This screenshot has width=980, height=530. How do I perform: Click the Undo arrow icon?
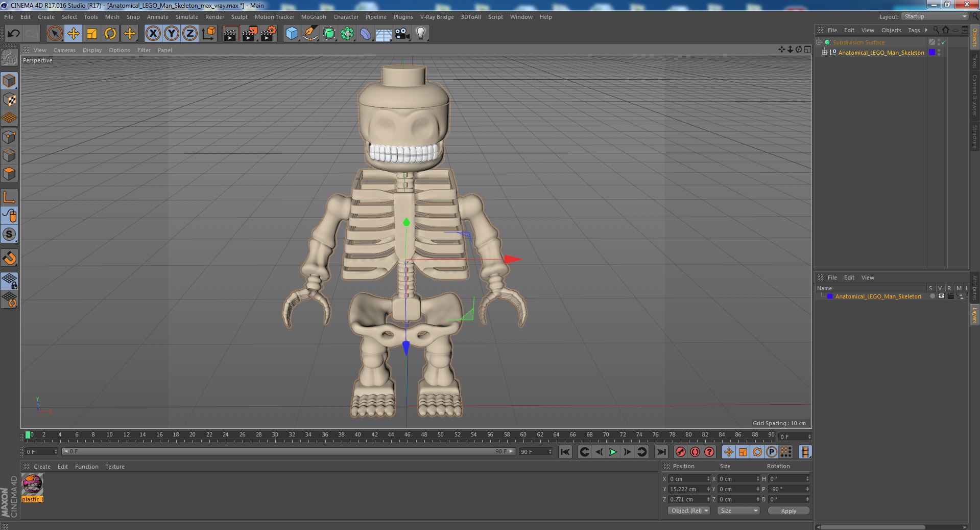[x=13, y=34]
